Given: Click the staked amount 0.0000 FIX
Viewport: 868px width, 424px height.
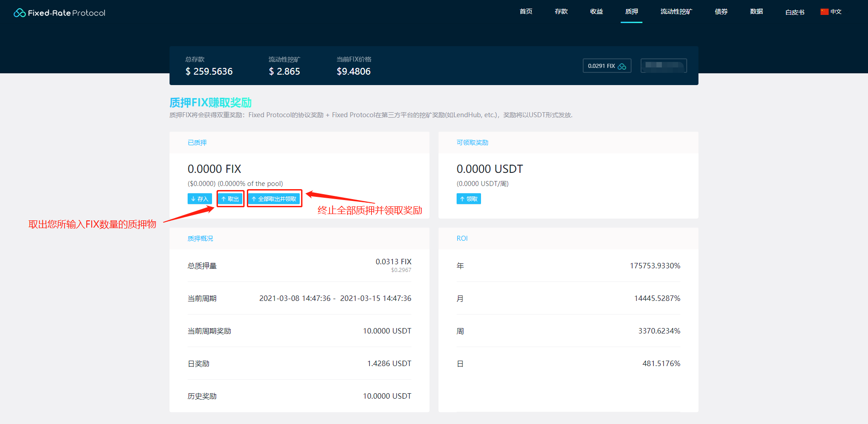Looking at the screenshot, I should coord(214,169).
